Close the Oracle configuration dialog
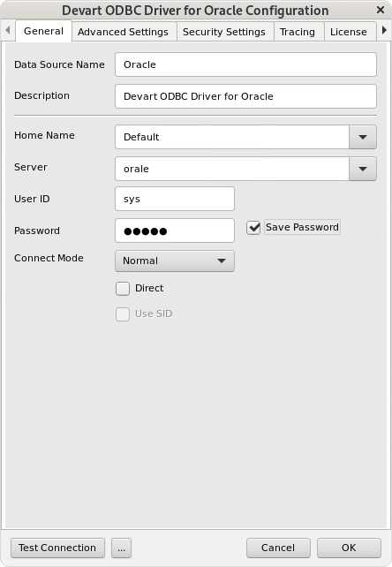Screen dimensions: 392x567 pyautogui.click(x=380, y=10)
